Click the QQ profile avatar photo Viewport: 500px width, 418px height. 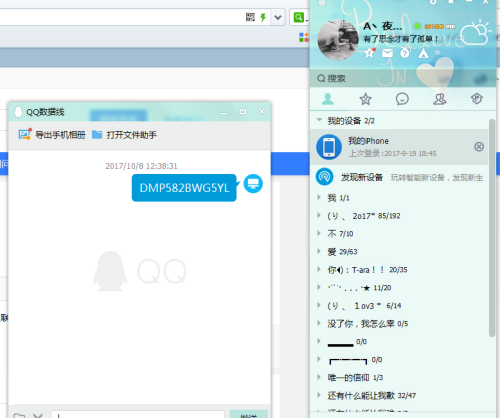338,40
